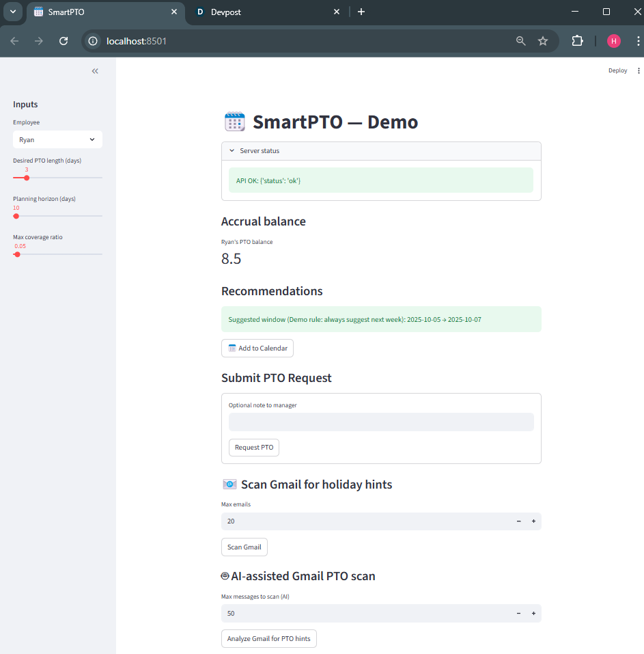Click Add to Calendar button
Viewport: 644px width, 654px height.
point(257,349)
